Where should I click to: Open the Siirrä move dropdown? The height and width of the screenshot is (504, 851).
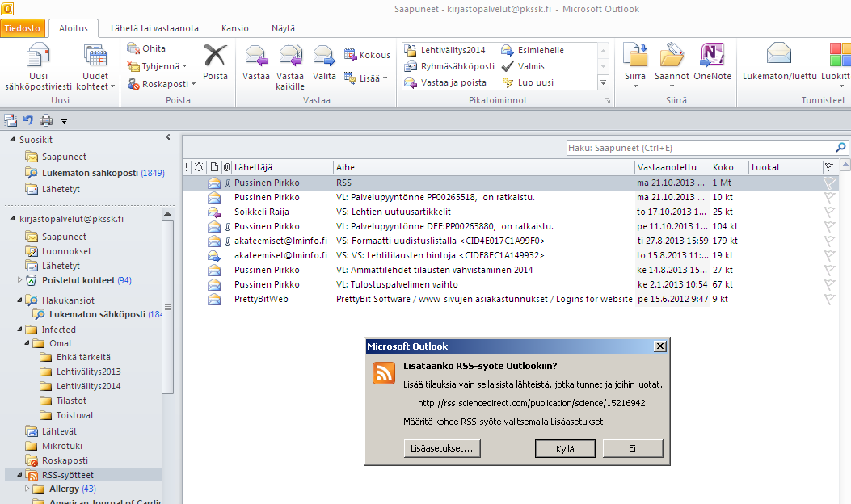(x=635, y=65)
